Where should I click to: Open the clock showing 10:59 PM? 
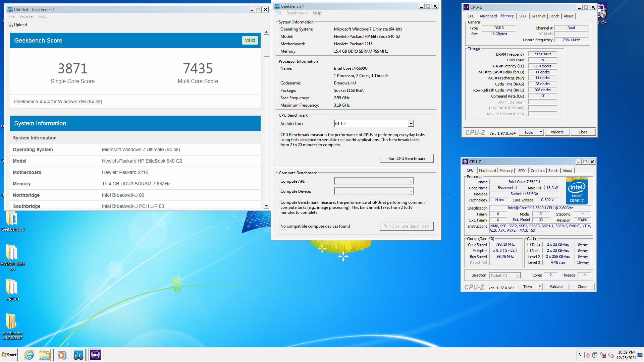click(626, 355)
